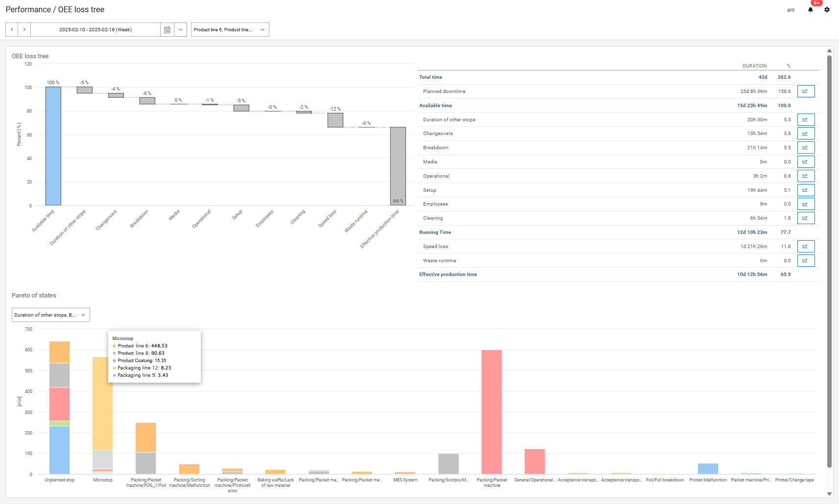Click scrollbar down arrow
Image resolution: width=839 pixels, height=504 pixels.
[x=829, y=494]
